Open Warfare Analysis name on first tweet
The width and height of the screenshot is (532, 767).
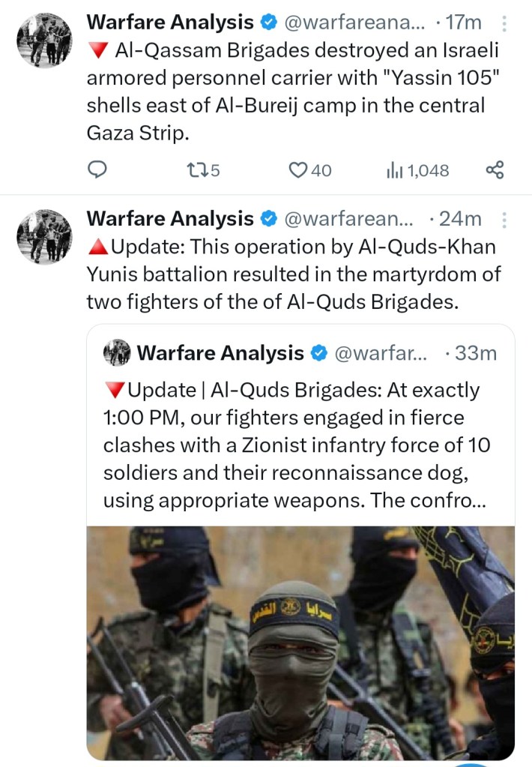pos(169,22)
